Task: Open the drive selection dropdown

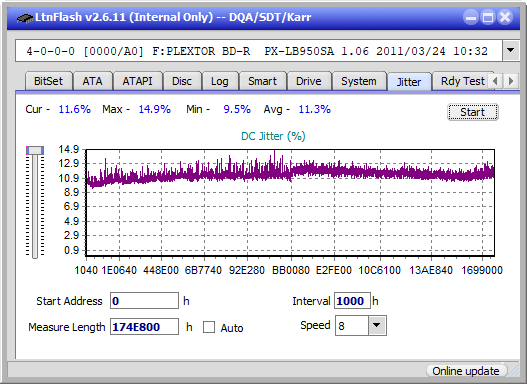Action: (511, 51)
